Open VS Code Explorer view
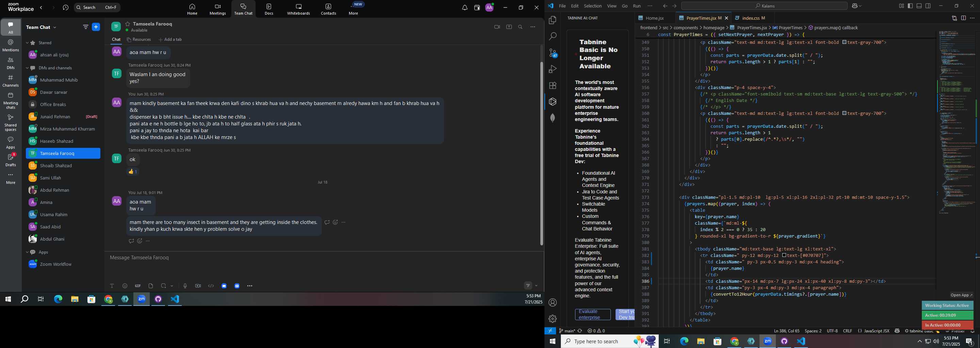The height and width of the screenshot is (348, 980). [552, 20]
